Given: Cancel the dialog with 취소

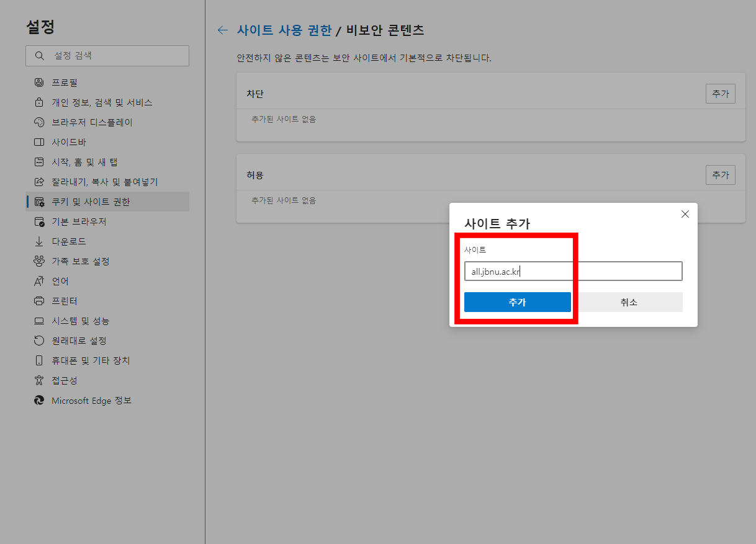Looking at the screenshot, I should 629,302.
